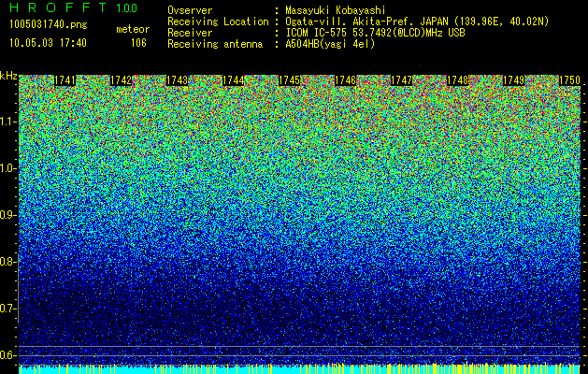The width and height of the screenshot is (588, 374).
Task: Click the 1.1 frequency axis label
Action: pos(7,122)
